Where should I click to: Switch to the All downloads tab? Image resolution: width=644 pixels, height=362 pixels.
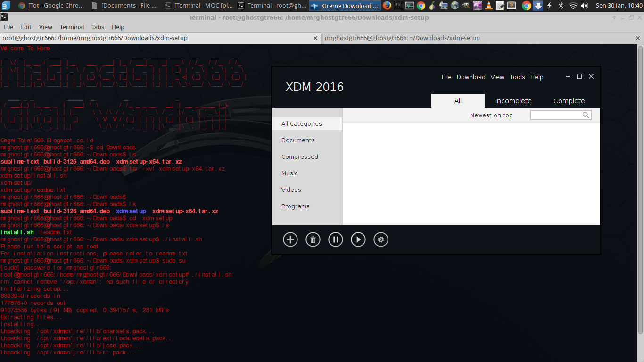click(x=458, y=101)
